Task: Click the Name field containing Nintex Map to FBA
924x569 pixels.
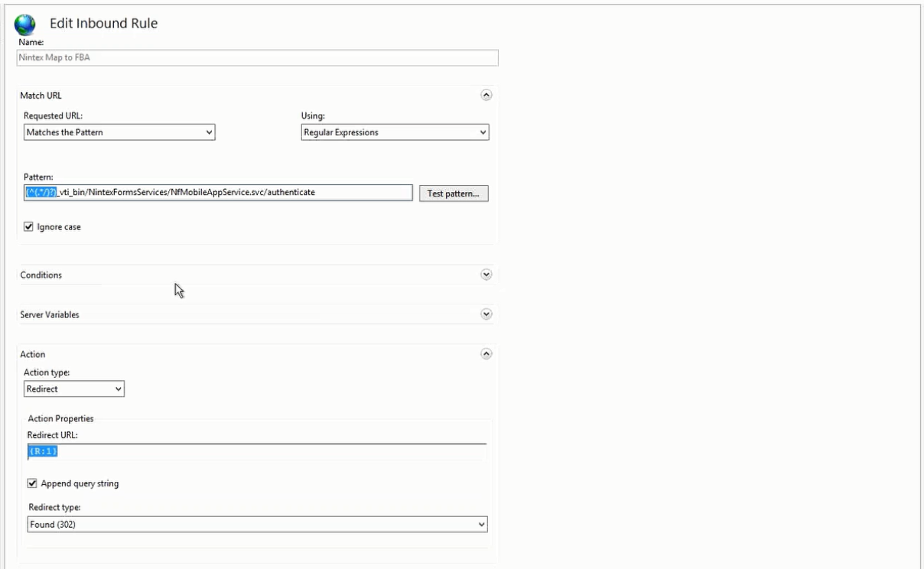Action: click(257, 58)
